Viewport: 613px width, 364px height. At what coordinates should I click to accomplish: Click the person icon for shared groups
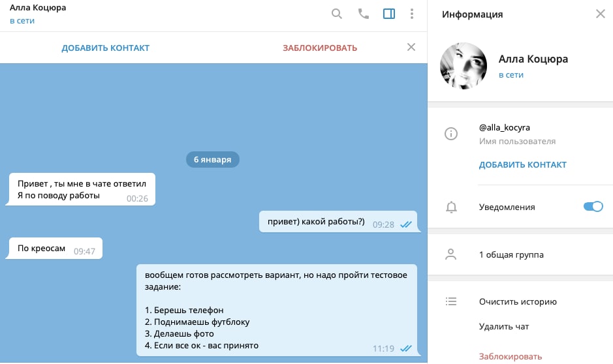450,254
